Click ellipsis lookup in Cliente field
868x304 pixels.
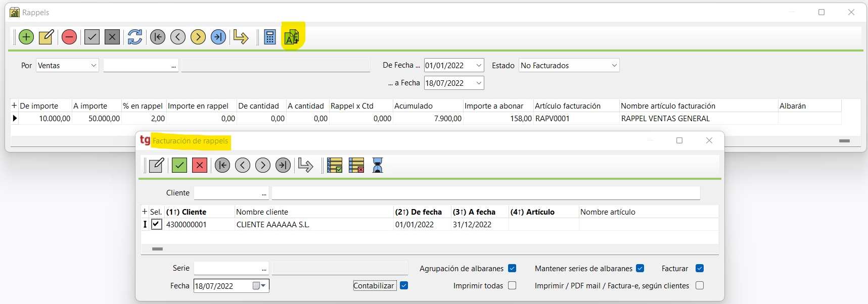(264, 193)
